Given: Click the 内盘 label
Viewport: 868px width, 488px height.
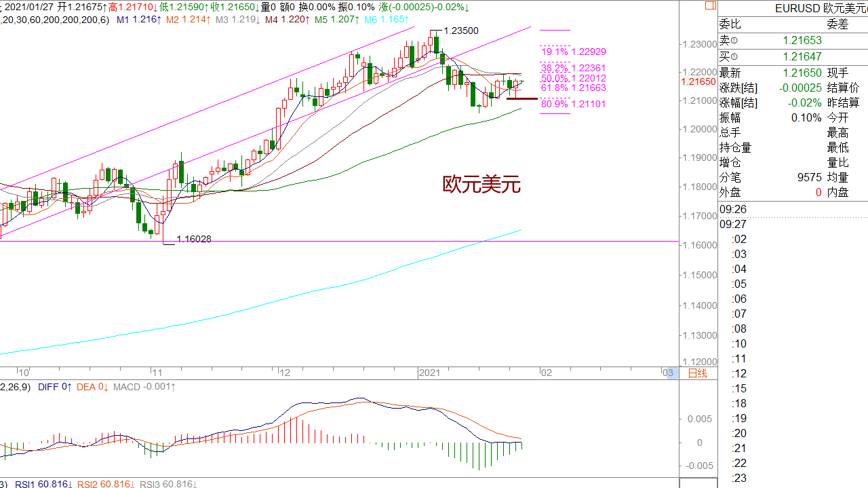Looking at the screenshot, I should tap(837, 192).
